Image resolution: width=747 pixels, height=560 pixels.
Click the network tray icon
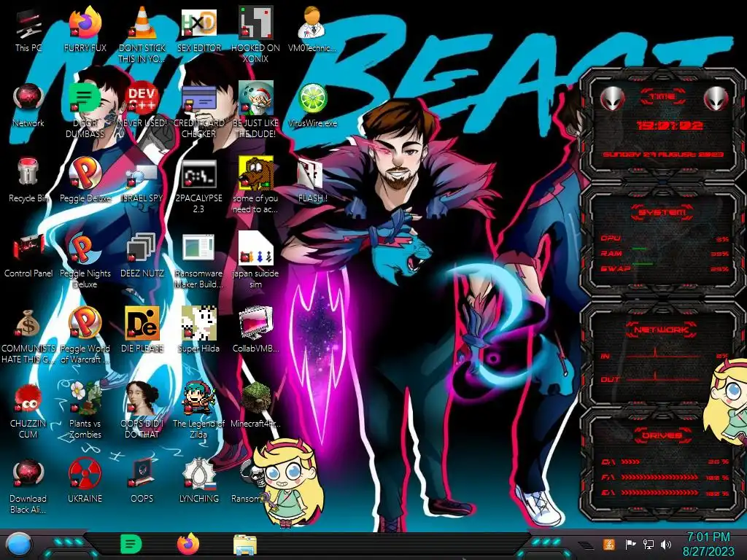pos(648,544)
